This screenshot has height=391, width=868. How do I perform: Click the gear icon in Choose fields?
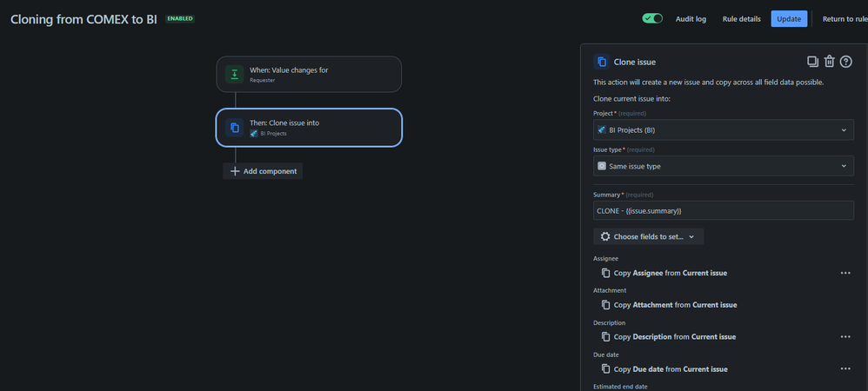pyautogui.click(x=605, y=236)
